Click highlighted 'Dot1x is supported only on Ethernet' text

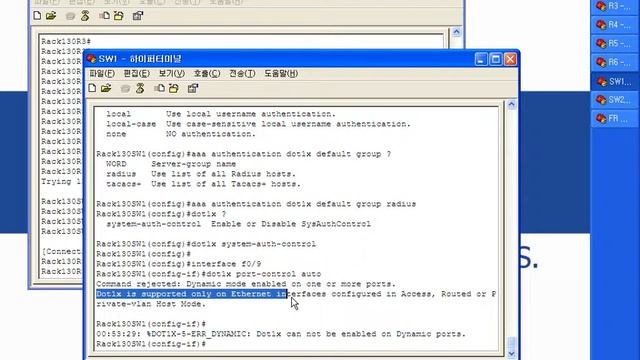pyautogui.click(x=192, y=294)
